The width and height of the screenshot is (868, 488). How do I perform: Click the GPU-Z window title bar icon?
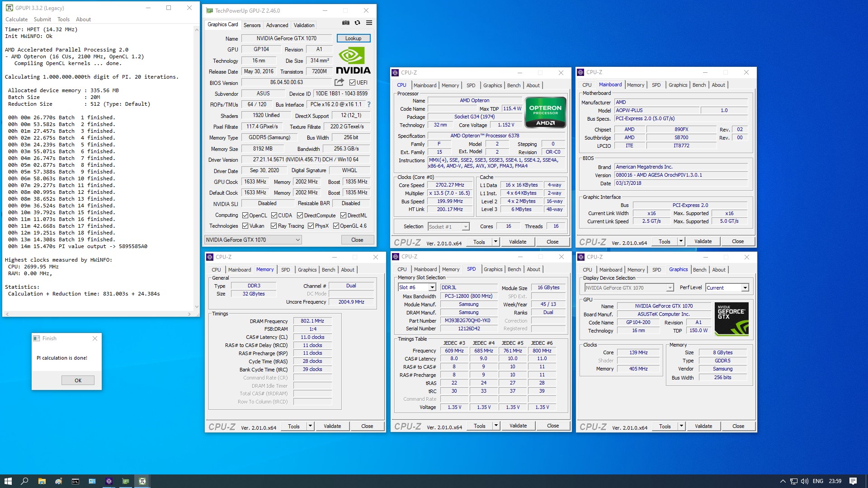[210, 10]
